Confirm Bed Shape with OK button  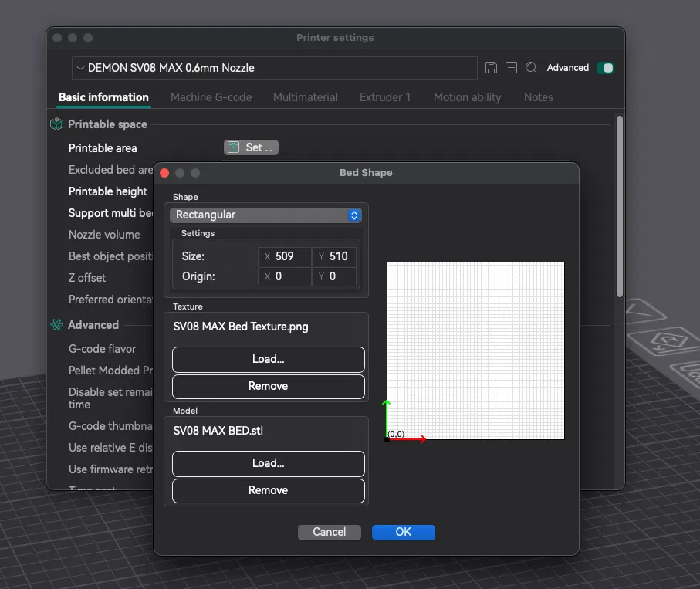[x=404, y=533]
